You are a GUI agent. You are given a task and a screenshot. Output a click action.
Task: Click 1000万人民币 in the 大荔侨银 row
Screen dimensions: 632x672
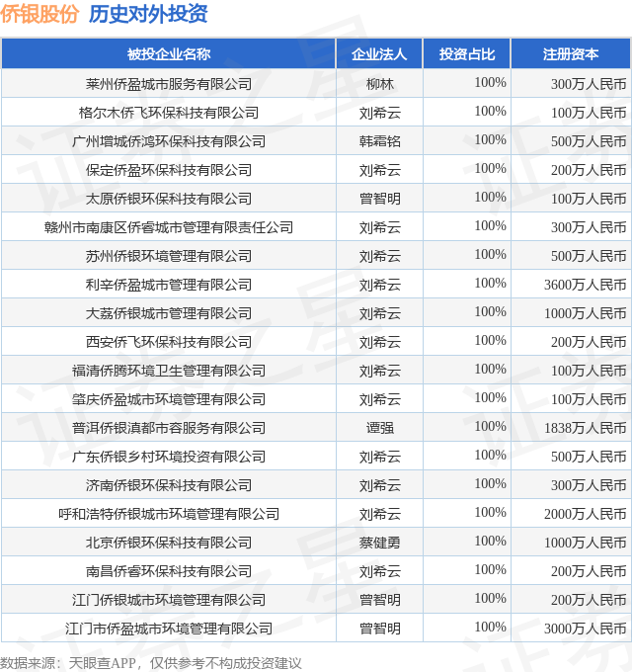585,313
